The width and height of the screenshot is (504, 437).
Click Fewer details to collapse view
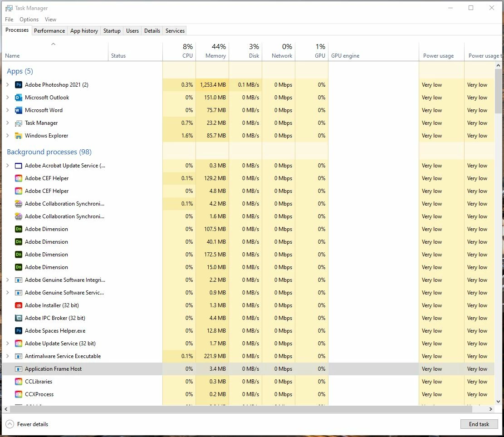pos(27,424)
